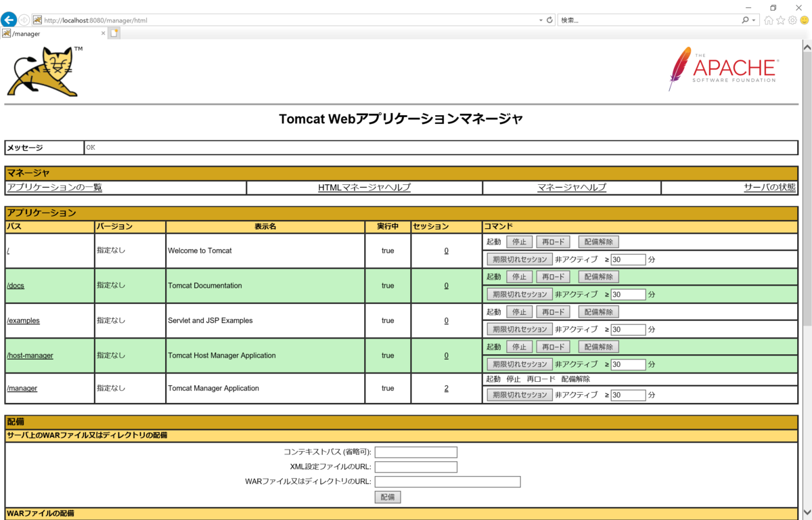Open the favorites star icon

click(x=780, y=20)
